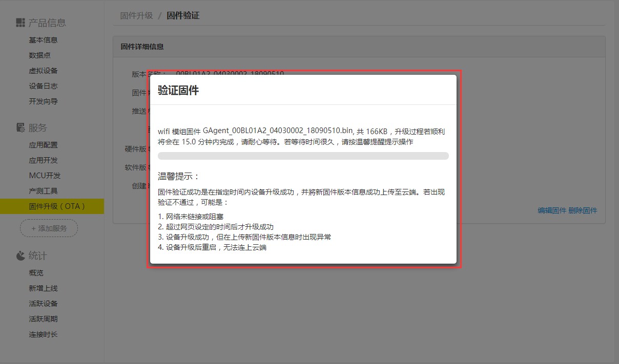Click the 产品信息 grid icon
This screenshot has height=364, width=619.
coord(20,23)
